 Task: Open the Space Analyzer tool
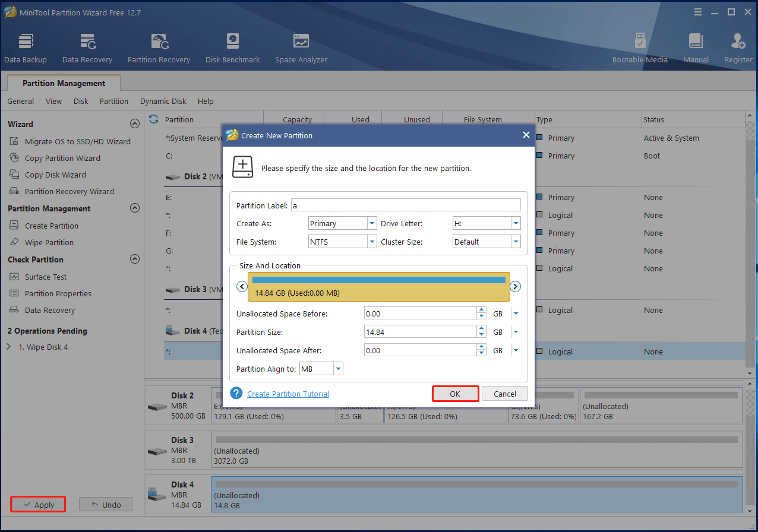[x=301, y=48]
